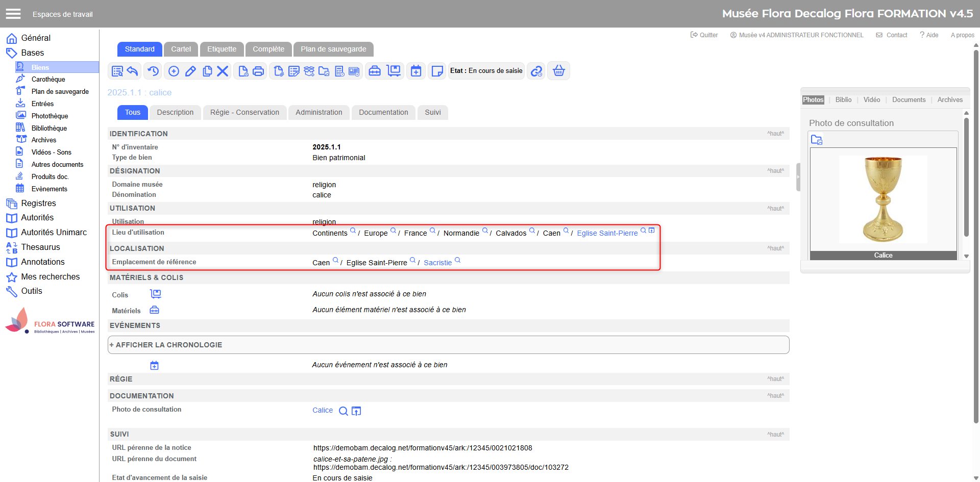Expand the Afficher la chronologie section

[166, 345]
